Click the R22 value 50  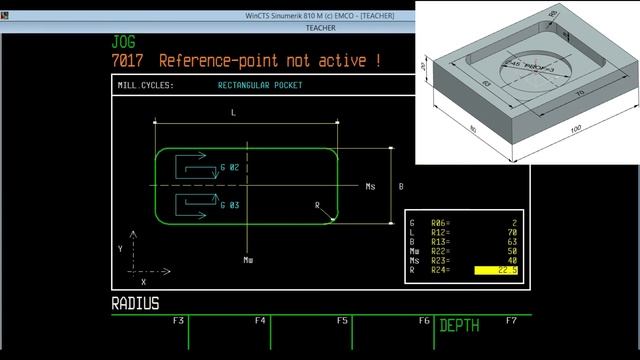[512, 251]
